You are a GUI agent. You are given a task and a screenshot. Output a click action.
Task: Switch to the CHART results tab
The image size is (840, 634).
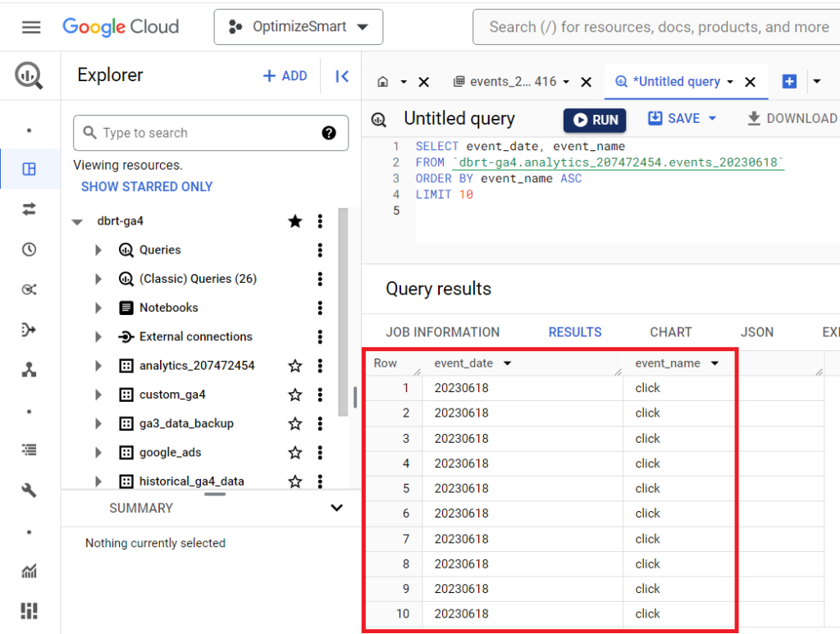tap(671, 332)
